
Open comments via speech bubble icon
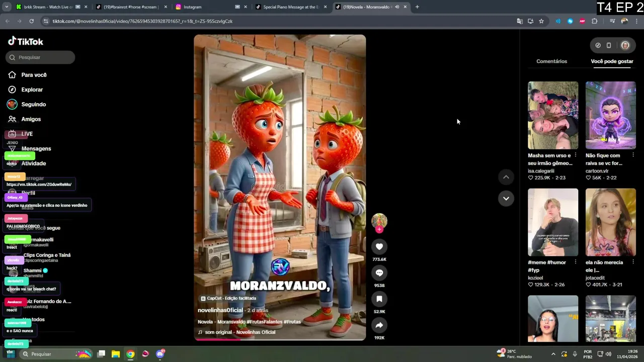coord(379,273)
